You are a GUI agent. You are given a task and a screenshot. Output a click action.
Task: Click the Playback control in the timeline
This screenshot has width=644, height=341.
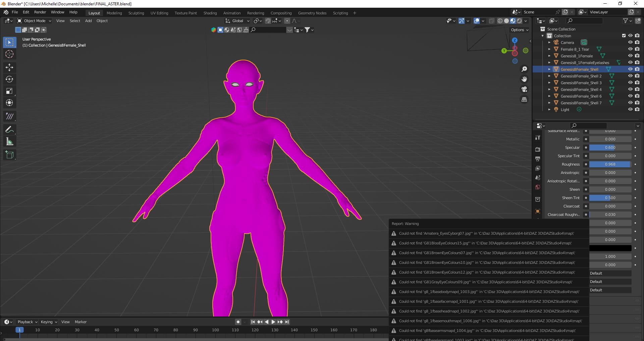tap(26, 322)
